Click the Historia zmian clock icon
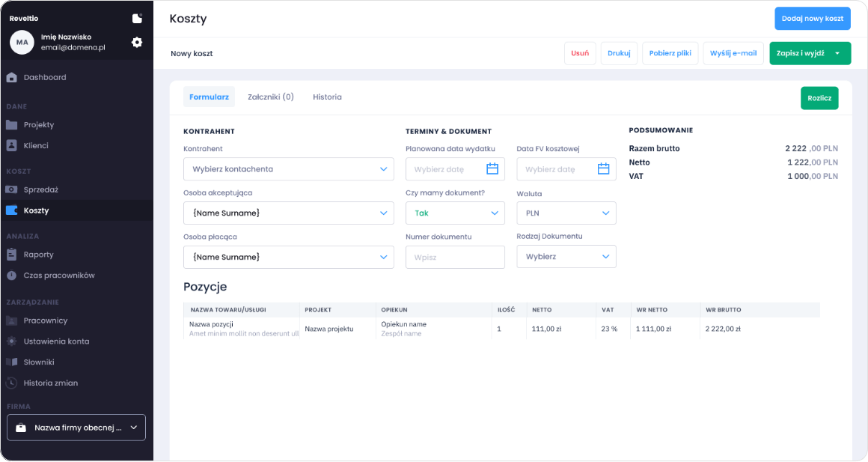This screenshot has width=868, height=462. tap(11, 383)
